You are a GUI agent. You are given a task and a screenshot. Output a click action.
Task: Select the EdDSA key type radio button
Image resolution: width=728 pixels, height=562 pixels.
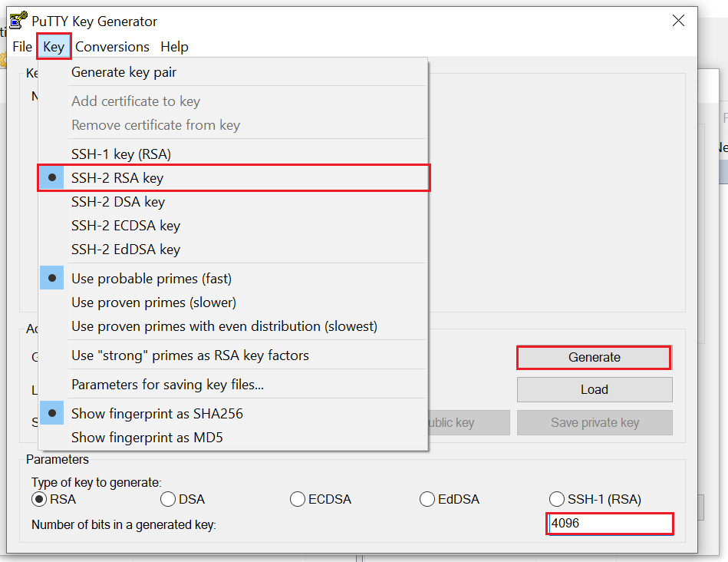[427, 499]
